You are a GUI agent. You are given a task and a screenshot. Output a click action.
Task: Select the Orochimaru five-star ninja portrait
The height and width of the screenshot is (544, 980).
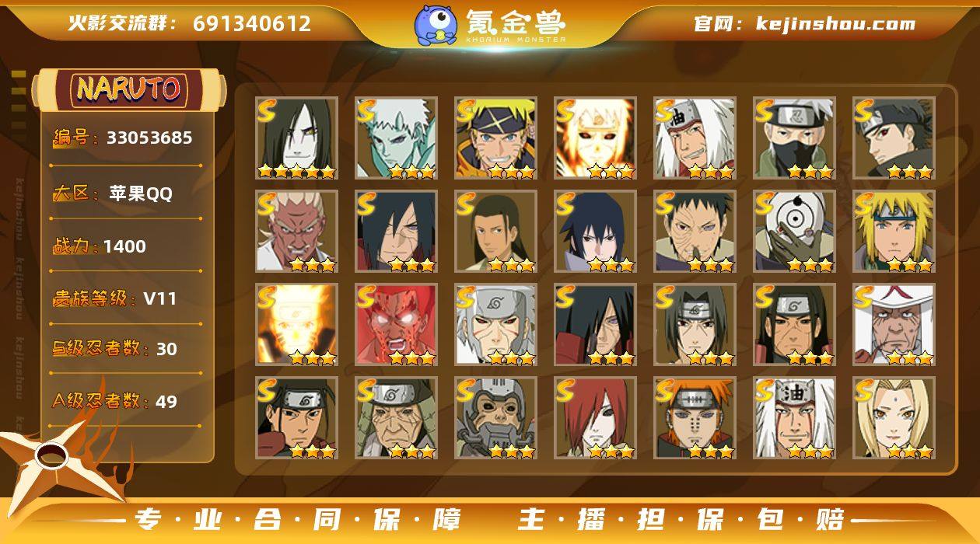tap(296, 138)
